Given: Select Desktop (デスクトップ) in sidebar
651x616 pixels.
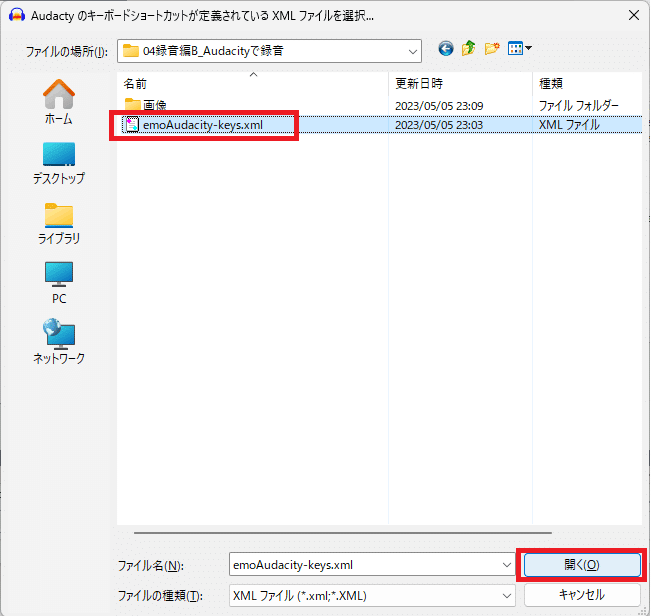Looking at the screenshot, I should point(59,163).
